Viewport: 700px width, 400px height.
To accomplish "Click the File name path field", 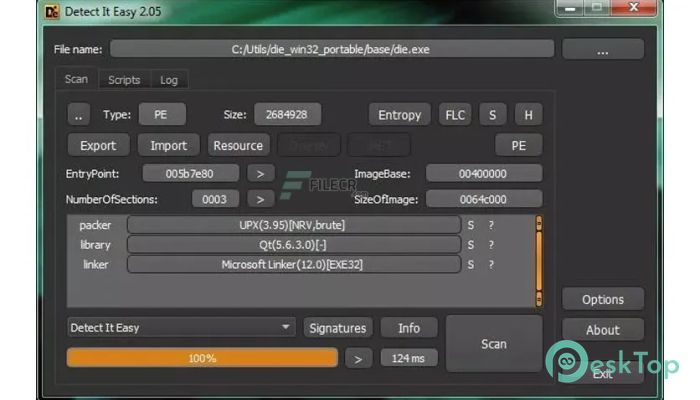I will tap(332, 49).
